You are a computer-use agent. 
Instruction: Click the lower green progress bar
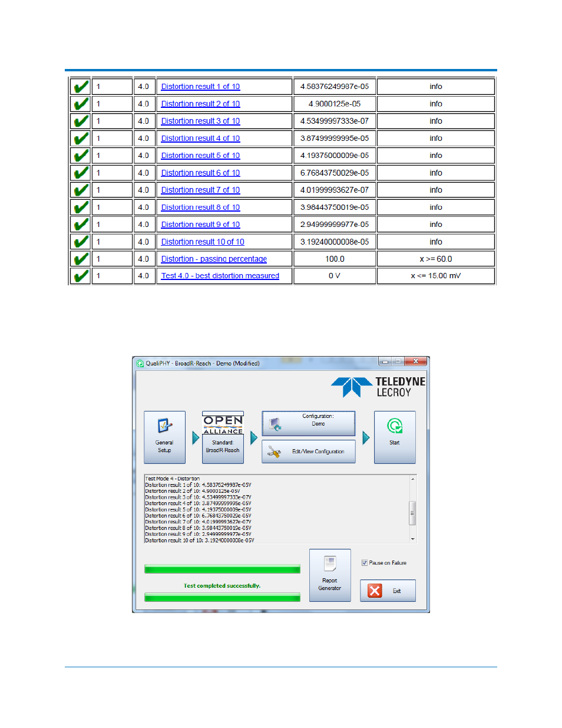[222, 597]
